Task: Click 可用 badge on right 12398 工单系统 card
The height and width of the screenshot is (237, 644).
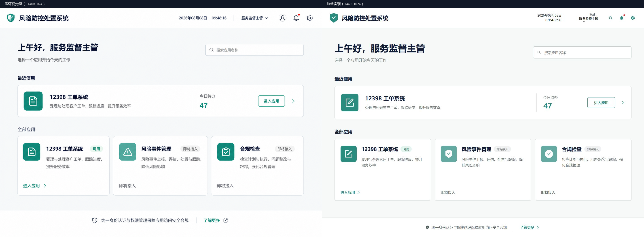Action: [406, 149]
